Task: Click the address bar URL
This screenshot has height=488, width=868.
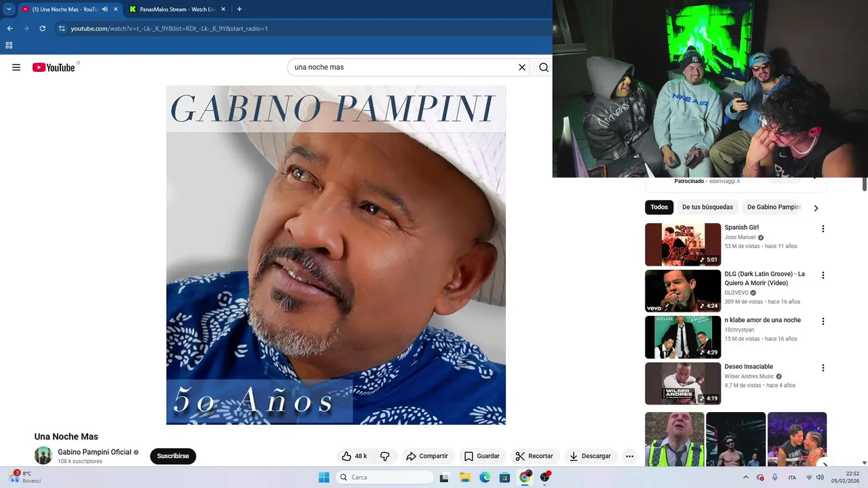Action: tap(170, 28)
